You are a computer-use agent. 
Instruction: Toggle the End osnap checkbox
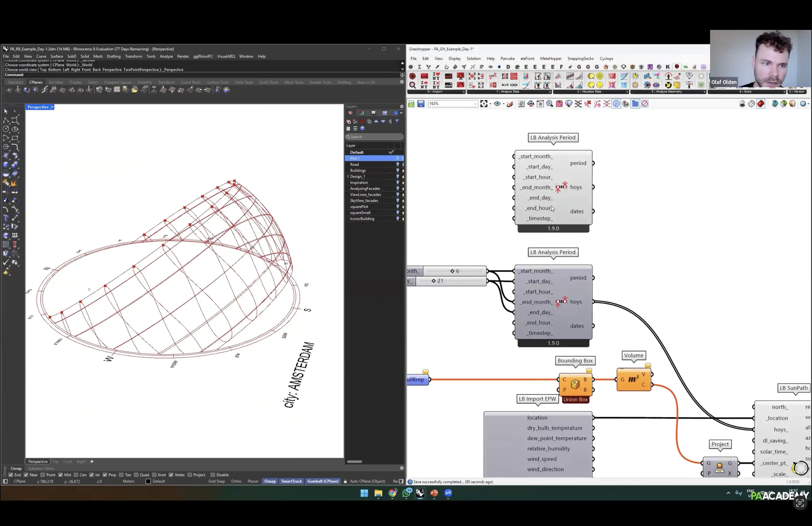click(11, 475)
